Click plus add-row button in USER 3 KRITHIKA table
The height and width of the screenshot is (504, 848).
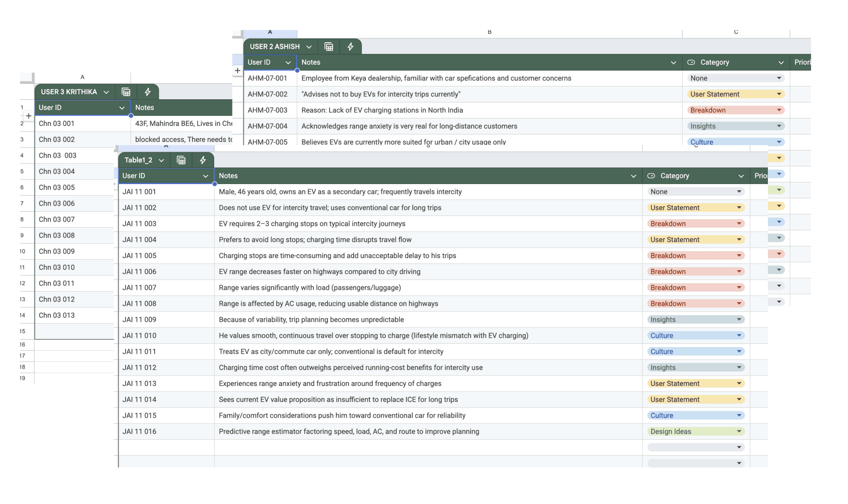(29, 116)
